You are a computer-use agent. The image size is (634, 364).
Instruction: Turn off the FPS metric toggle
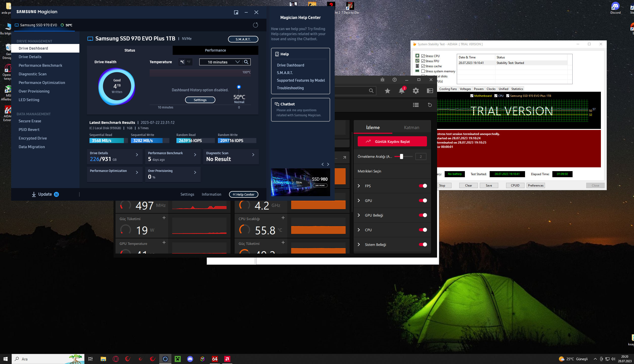pos(423,186)
